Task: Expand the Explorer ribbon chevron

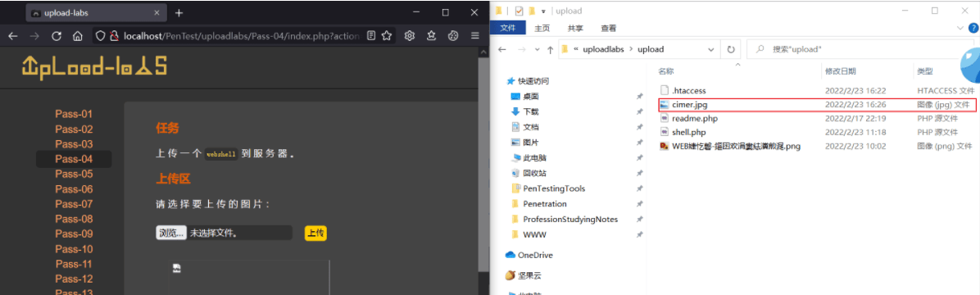Action: click(960, 28)
